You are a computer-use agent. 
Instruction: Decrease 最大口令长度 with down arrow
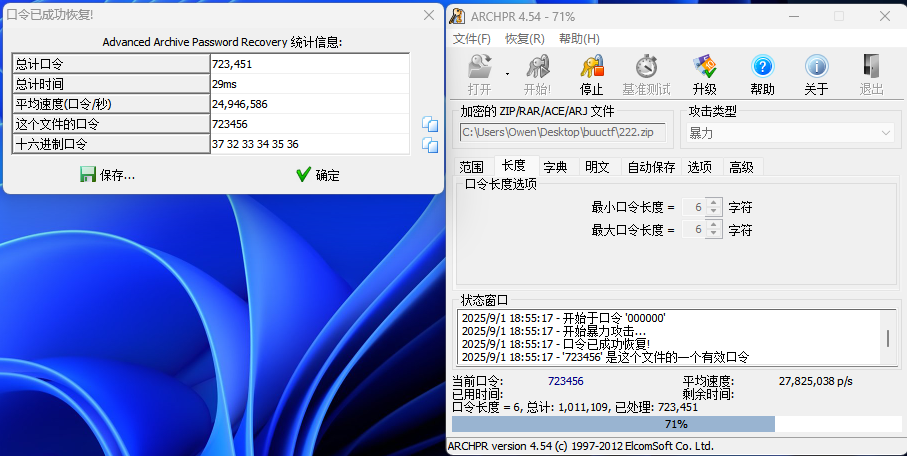[x=714, y=234]
